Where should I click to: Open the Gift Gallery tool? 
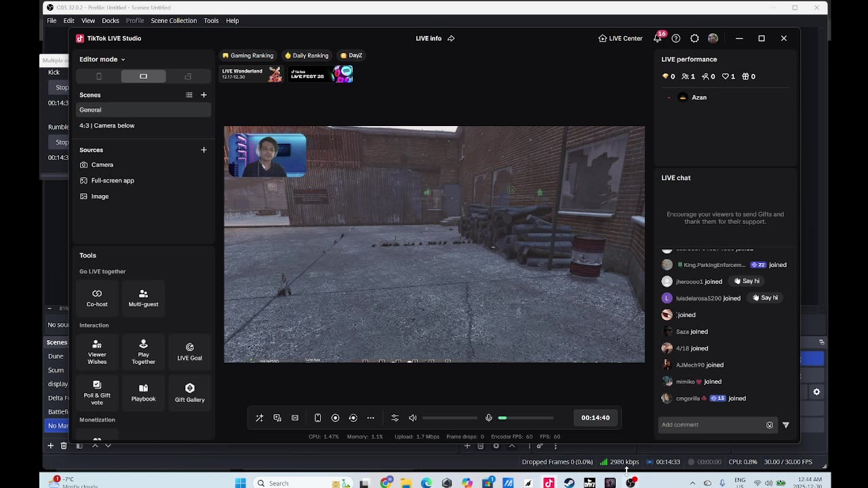[x=190, y=393]
